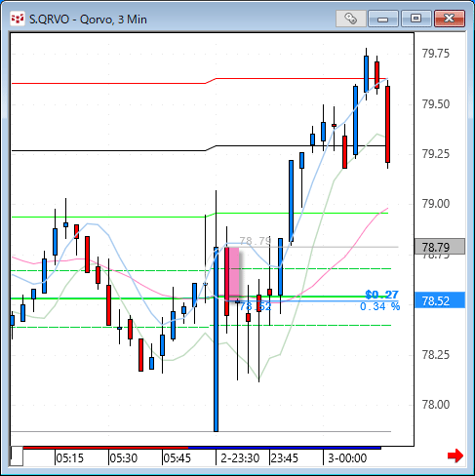Minimize the Qorvo chart window
Screen dimensions: 475x476
coord(383,19)
